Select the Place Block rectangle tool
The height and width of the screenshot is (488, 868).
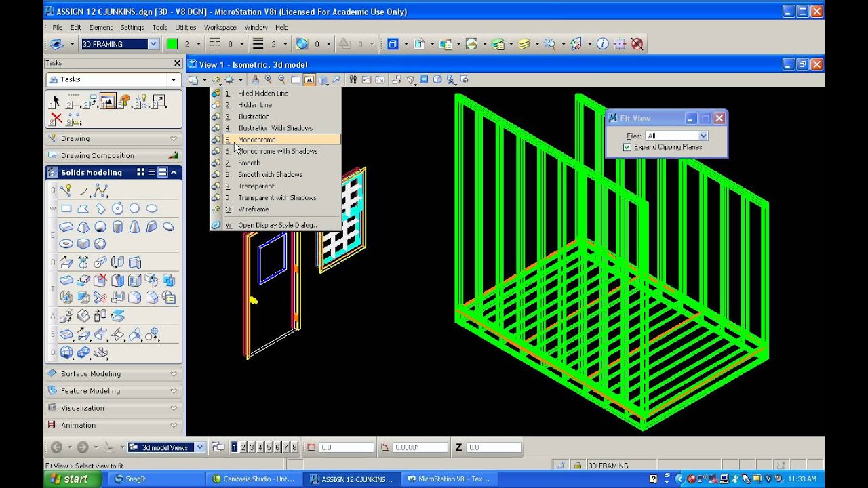[66, 209]
